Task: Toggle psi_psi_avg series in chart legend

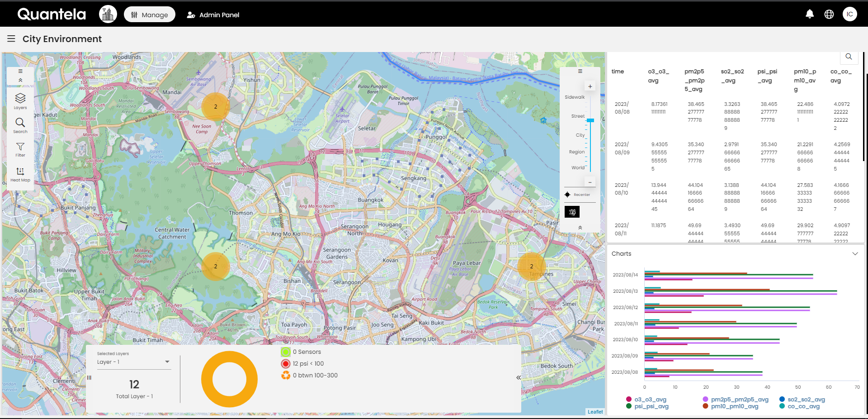Action: coord(647,406)
